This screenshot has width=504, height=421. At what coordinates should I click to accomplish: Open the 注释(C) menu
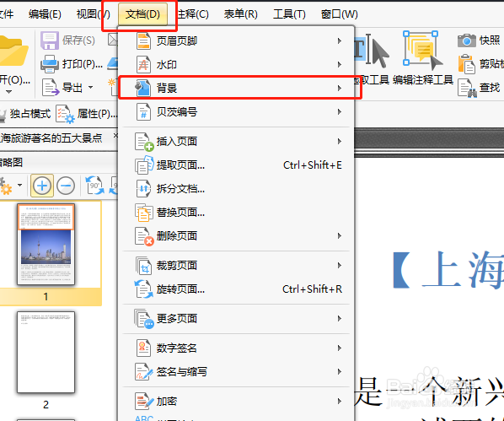click(194, 14)
